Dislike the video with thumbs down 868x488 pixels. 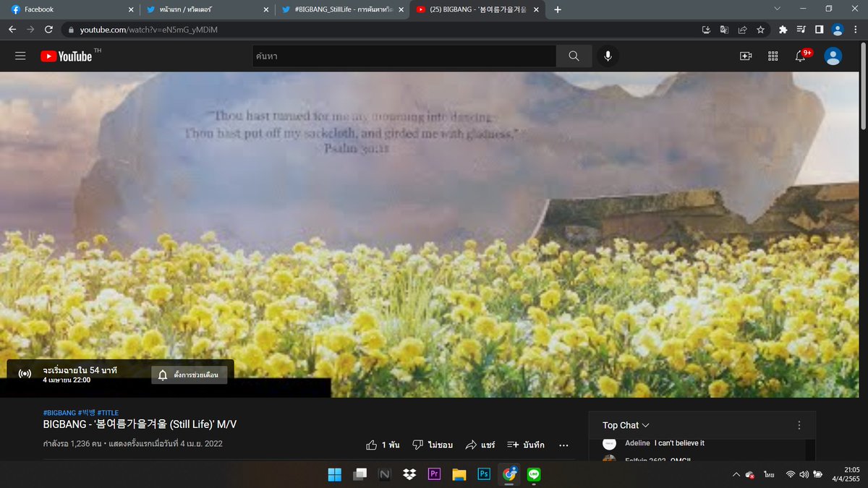(x=432, y=445)
